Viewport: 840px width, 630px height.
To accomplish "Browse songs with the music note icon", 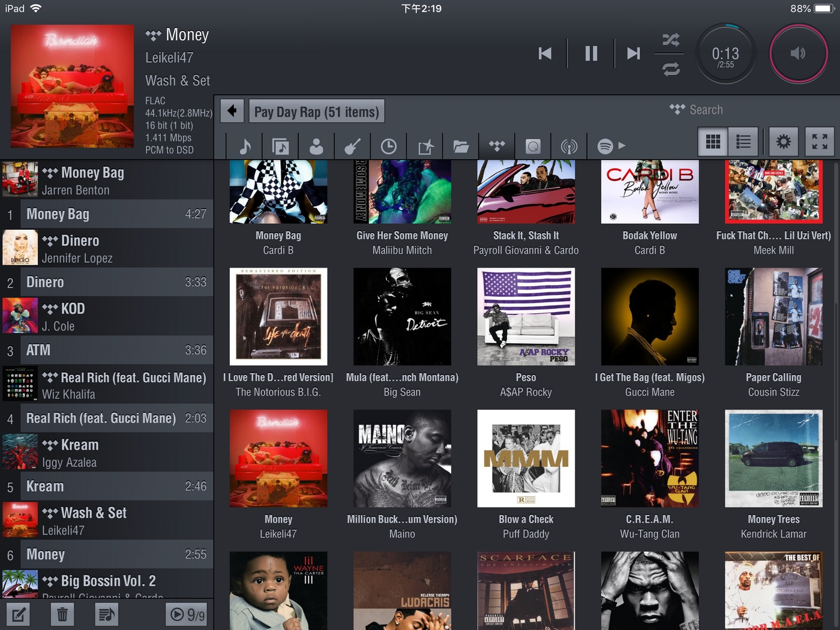I will 245,146.
